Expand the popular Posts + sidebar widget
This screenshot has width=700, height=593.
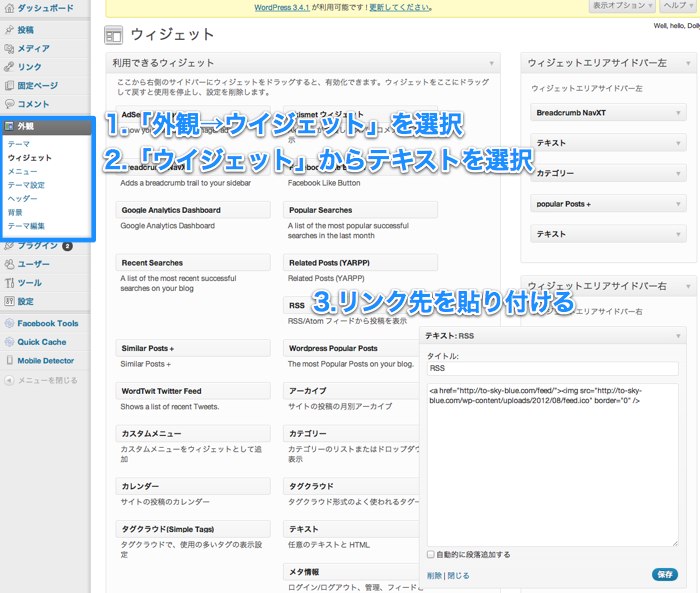coord(678,204)
